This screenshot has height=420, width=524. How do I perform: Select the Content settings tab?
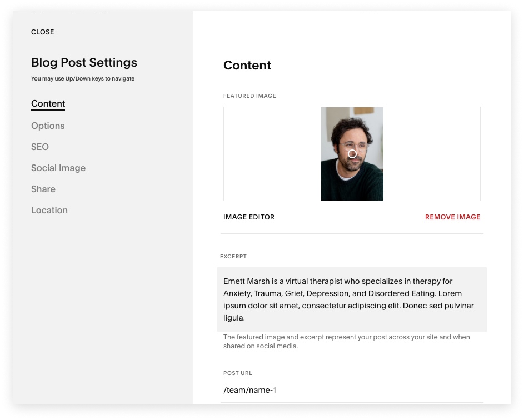[48, 104]
